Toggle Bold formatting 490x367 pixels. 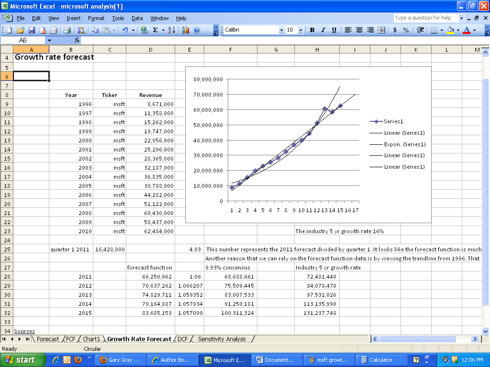(x=312, y=30)
